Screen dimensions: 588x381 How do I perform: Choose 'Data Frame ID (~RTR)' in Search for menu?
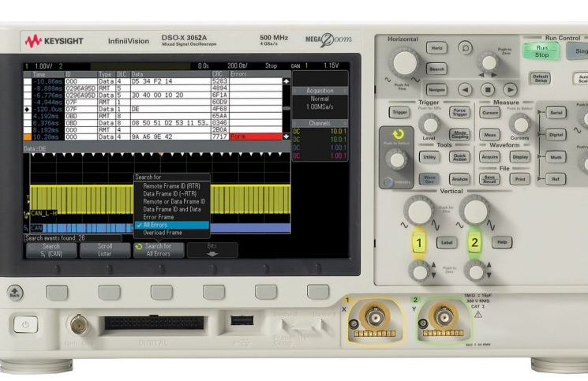pyautogui.click(x=172, y=194)
